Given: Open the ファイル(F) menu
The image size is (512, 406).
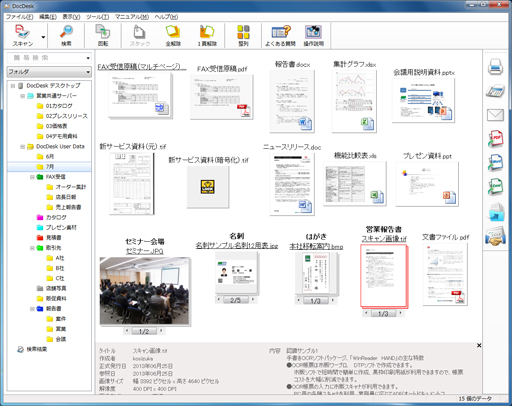Looking at the screenshot, I should 20,17.
